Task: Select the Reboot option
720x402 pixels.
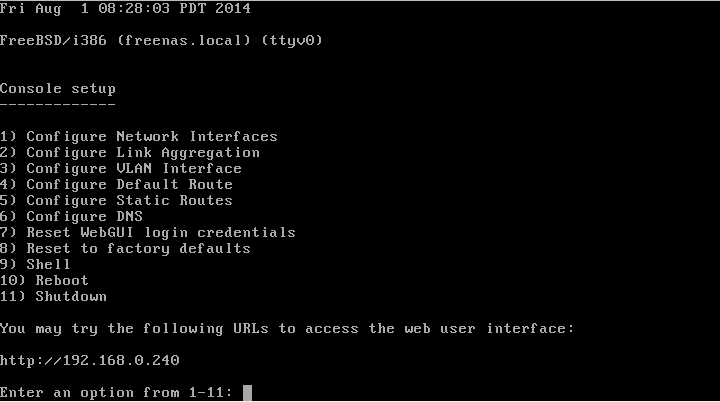Action: tap(44, 280)
